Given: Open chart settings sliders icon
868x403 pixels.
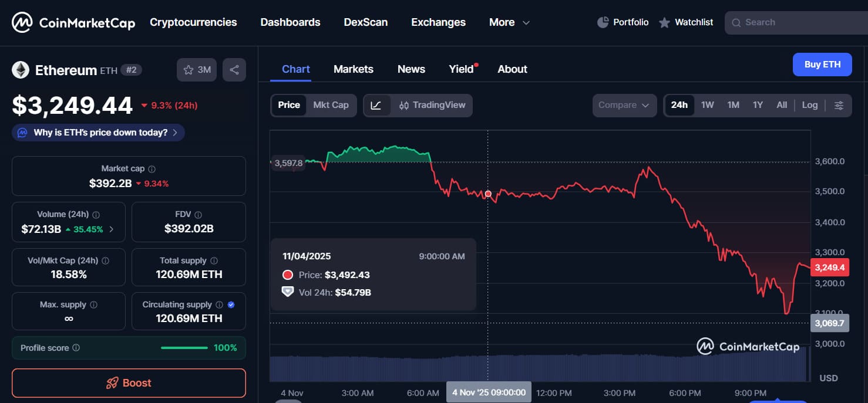Looking at the screenshot, I should [x=839, y=106].
